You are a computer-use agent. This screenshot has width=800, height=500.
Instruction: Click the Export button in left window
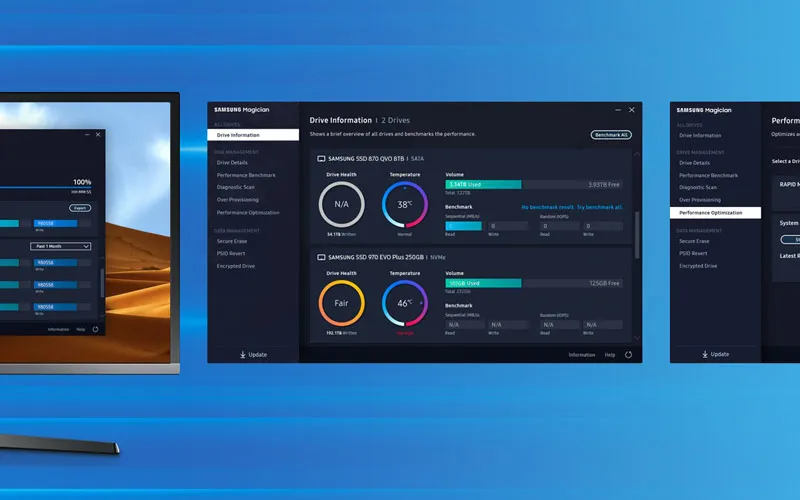tap(80, 208)
